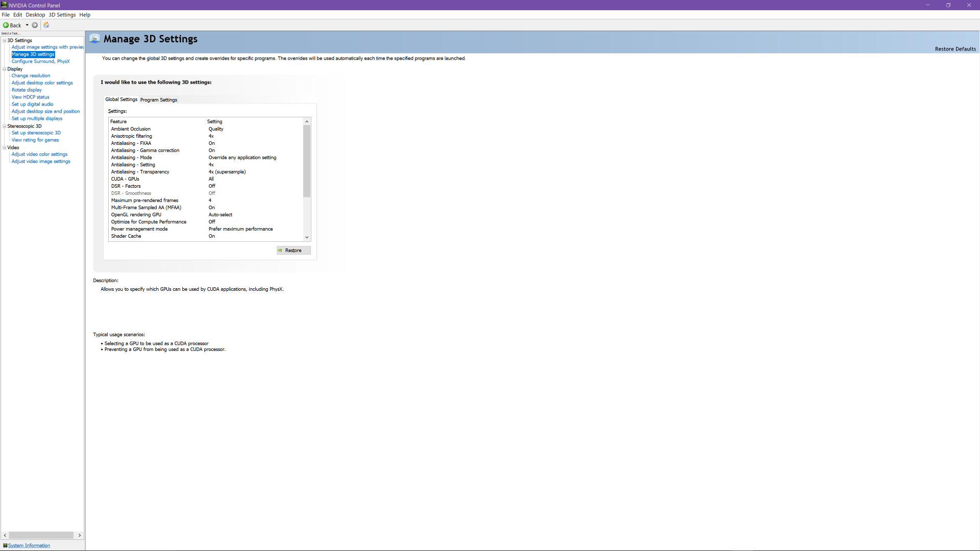Click the green Back arrow icon
The width and height of the screenshot is (980, 551).
[6, 25]
